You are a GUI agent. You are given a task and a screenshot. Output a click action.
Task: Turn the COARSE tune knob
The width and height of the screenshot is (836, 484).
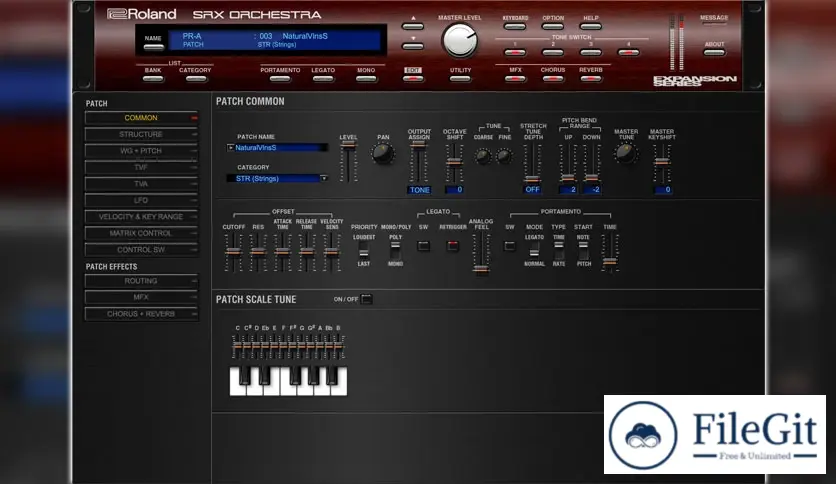[x=483, y=157]
